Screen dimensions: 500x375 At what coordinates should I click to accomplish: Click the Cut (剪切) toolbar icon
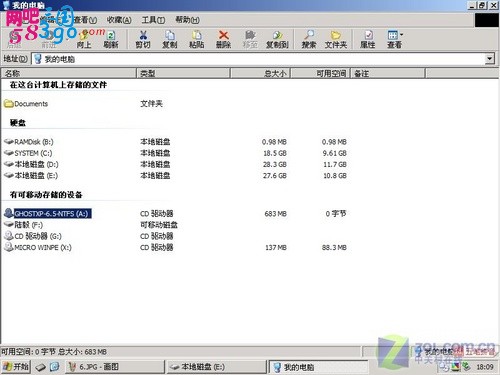tap(143, 39)
